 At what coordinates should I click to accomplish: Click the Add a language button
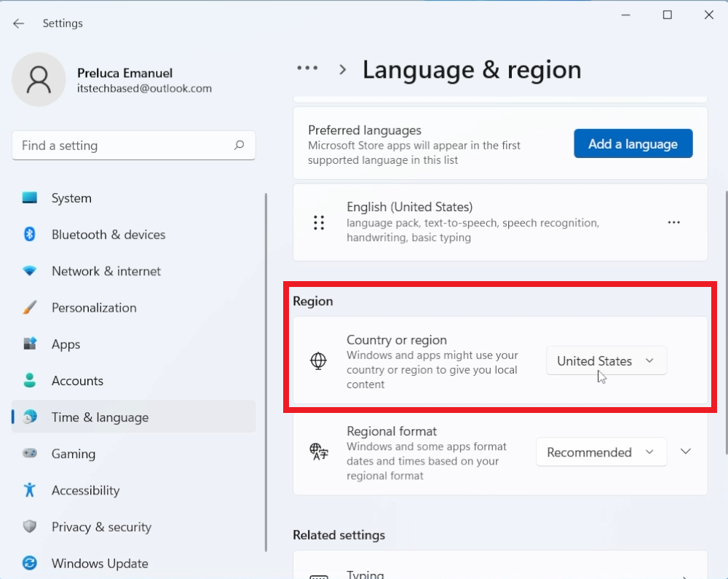(x=633, y=143)
